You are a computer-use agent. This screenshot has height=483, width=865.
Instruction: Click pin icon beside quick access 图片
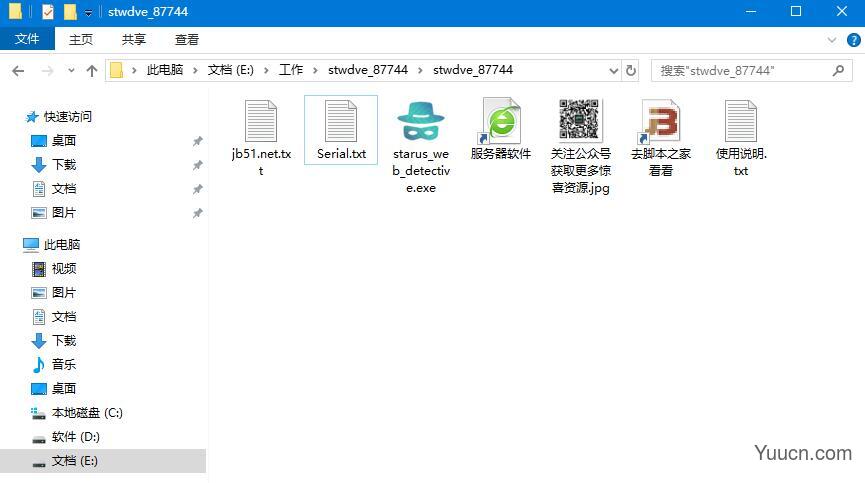[197, 213]
